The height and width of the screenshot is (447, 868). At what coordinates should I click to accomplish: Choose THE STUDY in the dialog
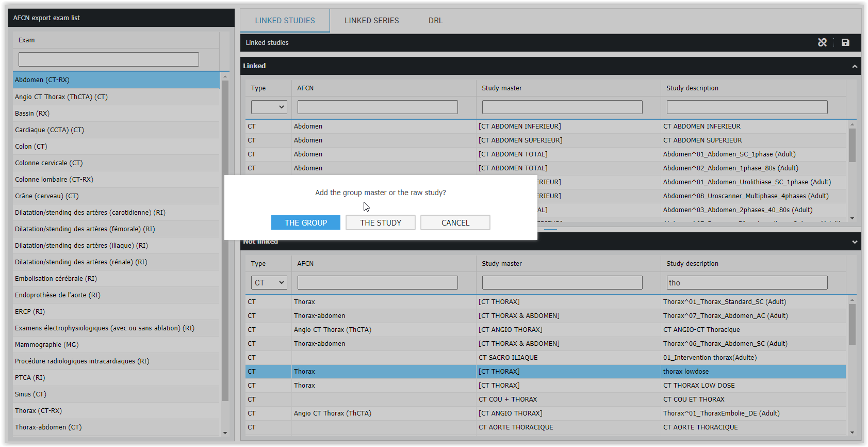tap(380, 222)
